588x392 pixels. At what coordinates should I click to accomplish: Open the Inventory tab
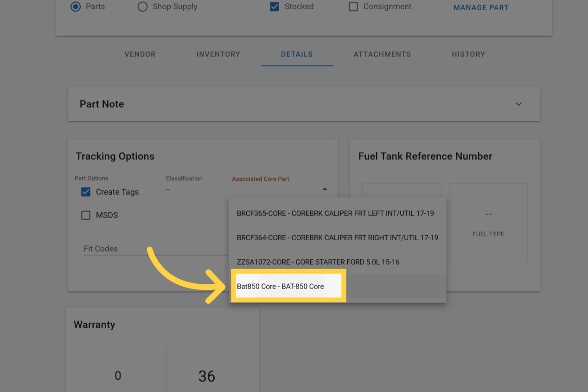coord(218,54)
